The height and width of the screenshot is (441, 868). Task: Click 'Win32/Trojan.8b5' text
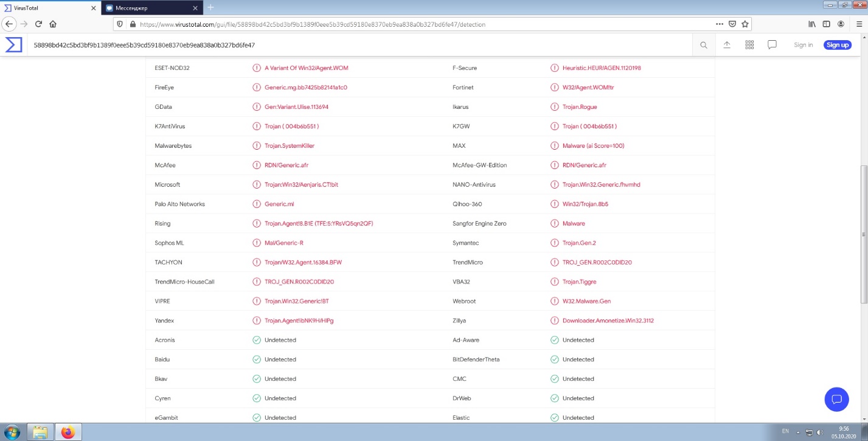coord(585,204)
